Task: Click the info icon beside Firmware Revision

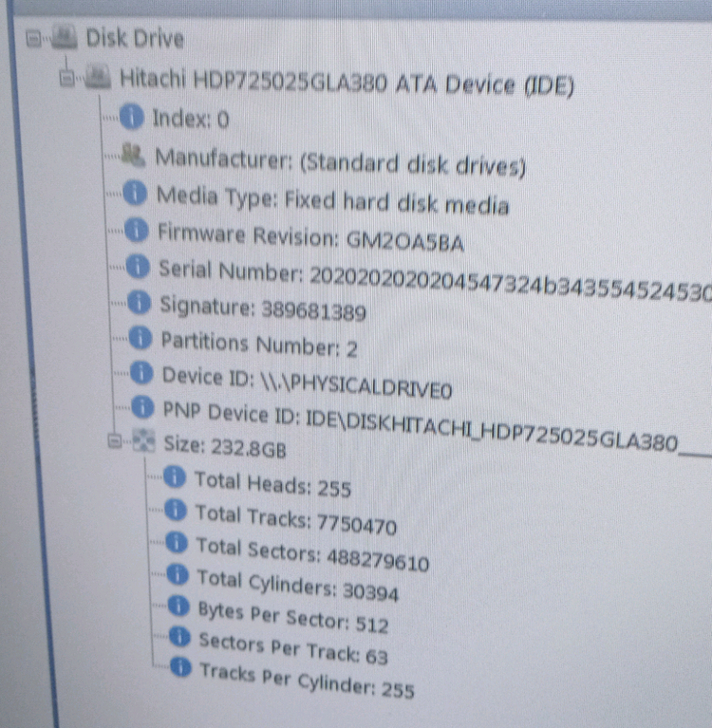Action: (138, 232)
